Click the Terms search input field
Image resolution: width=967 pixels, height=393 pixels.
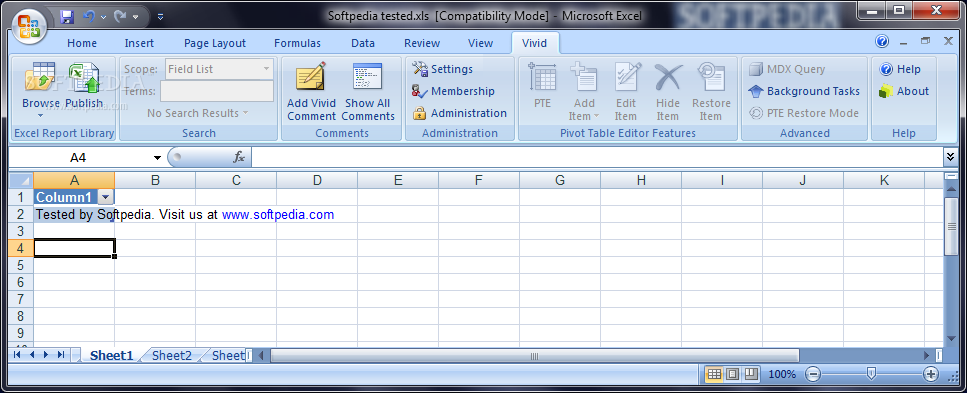(216, 91)
